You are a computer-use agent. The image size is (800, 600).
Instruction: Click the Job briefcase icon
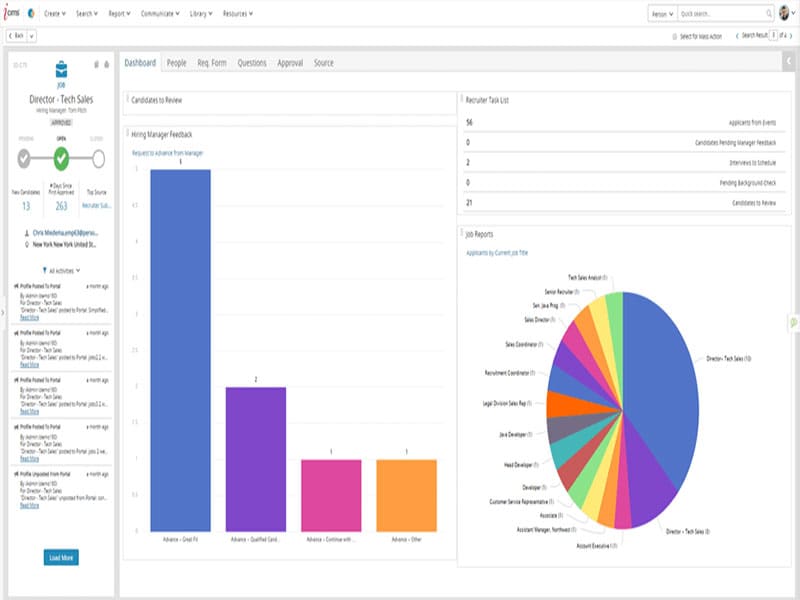60,72
